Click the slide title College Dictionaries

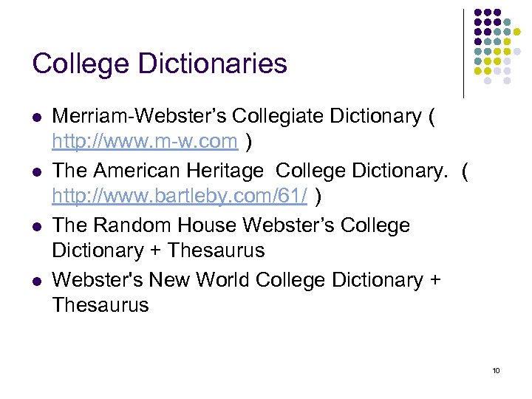160,64
